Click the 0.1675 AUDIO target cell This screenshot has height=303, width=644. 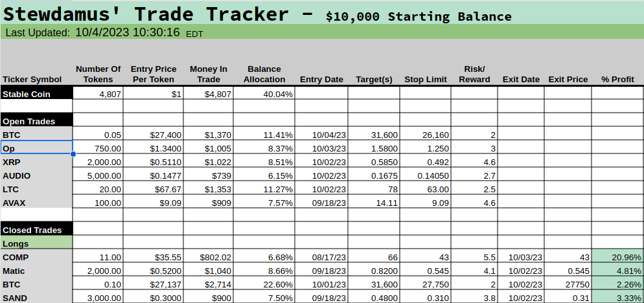tap(374, 175)
